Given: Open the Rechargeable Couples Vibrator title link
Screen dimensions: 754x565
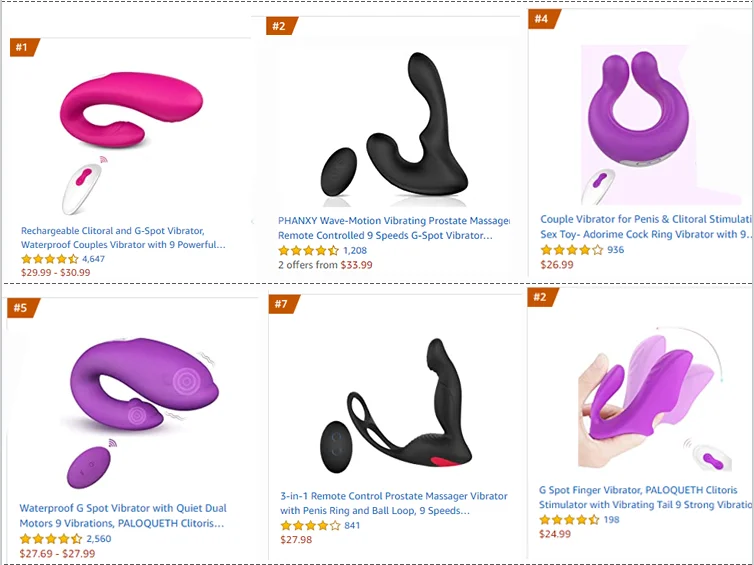Looking at the screenshot, I should pyautogui.click(x=123, y=237).
